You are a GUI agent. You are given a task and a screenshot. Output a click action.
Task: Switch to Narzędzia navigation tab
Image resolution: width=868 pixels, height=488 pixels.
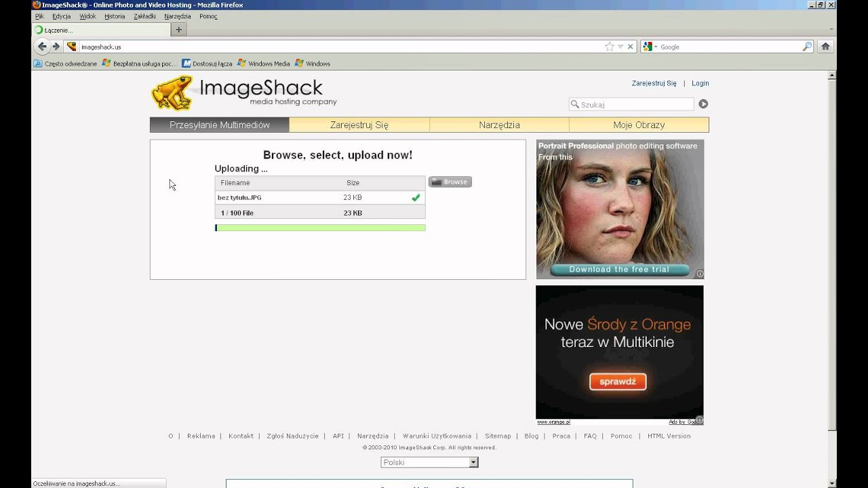tap(499, 125)
